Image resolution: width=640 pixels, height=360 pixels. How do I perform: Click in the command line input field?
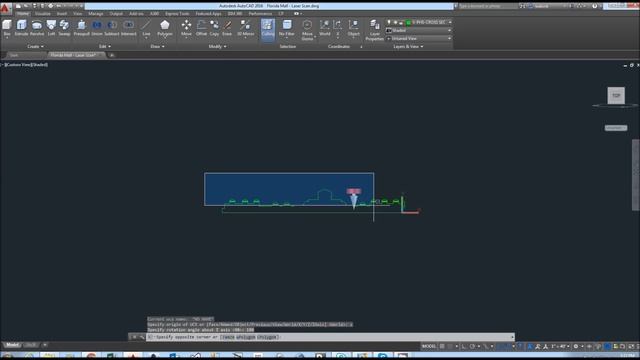pyautogui.click(x=330, y=337)
